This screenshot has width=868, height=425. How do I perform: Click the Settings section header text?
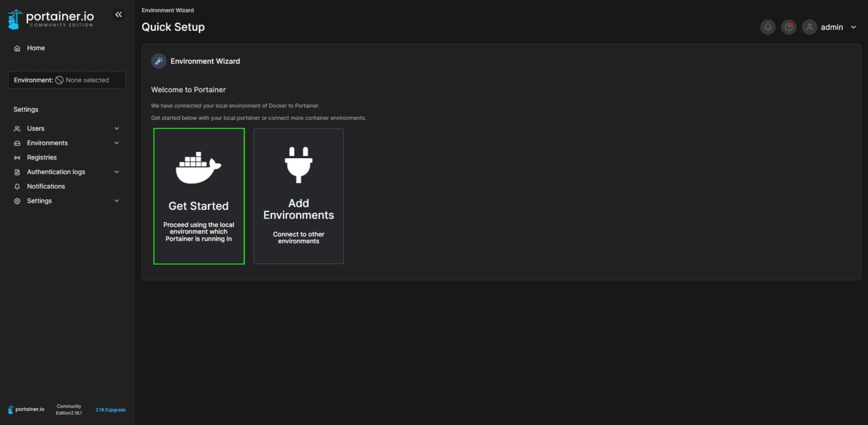click(x=26, y=110)
